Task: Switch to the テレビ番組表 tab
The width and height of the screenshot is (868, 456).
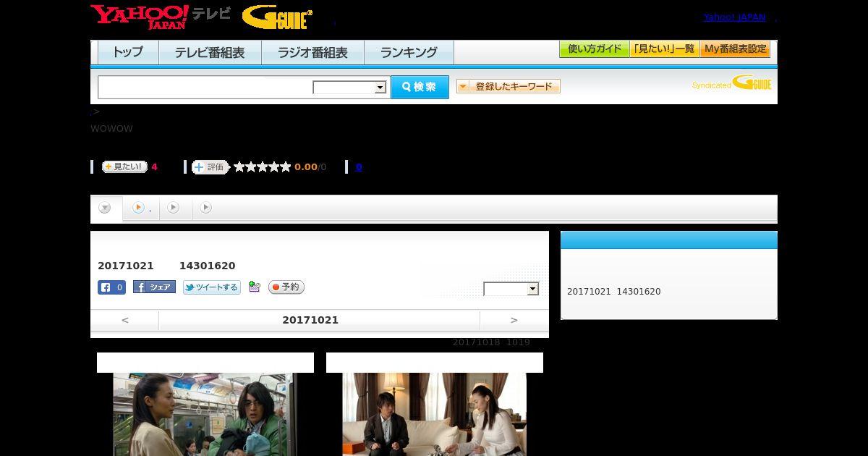Action: 210,52
